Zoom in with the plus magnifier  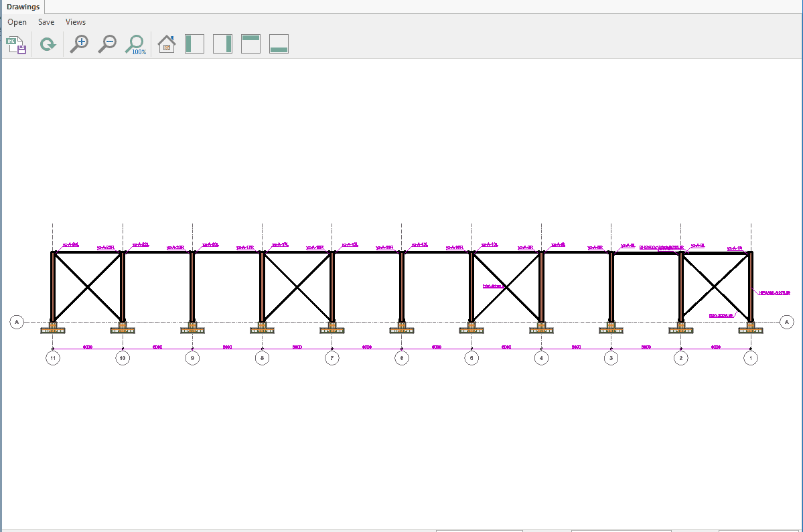click(x=79, y=44)
